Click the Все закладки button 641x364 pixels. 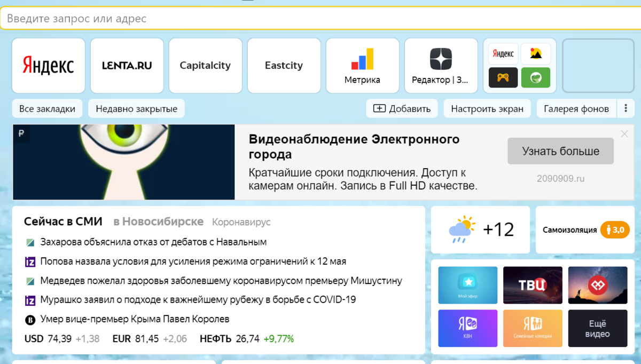pyautogui.click(x=47, y=109)
